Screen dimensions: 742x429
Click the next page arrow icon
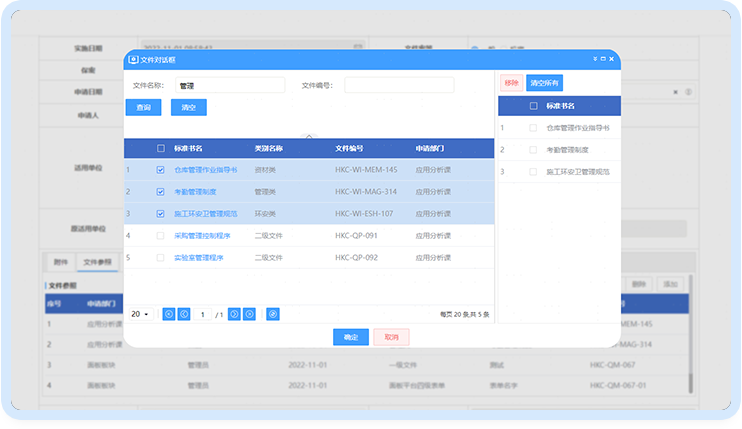pyautogui.click(x=234, y=314)
